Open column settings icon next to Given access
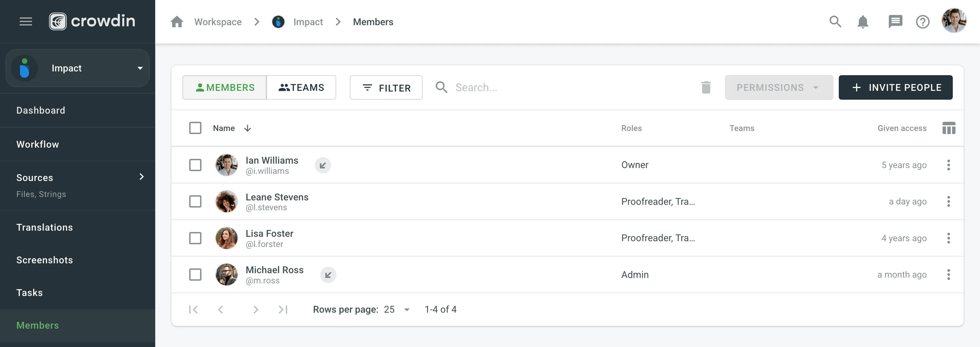 (x=949, y=128)
